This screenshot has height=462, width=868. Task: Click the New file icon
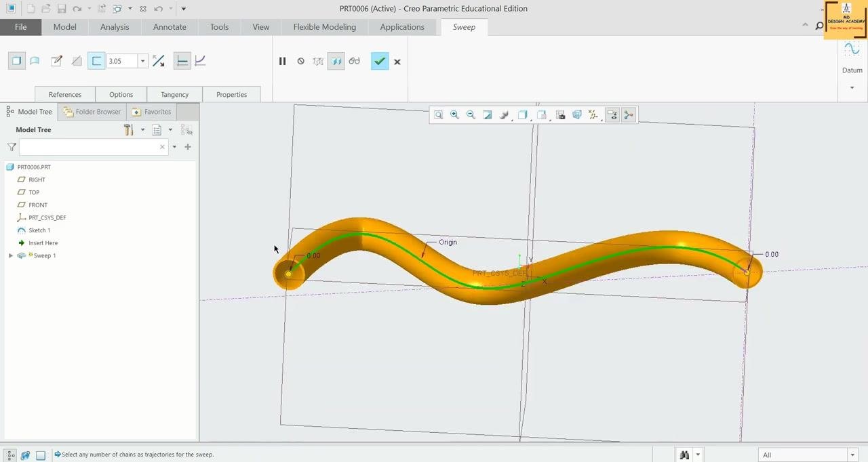coord(31,9)
